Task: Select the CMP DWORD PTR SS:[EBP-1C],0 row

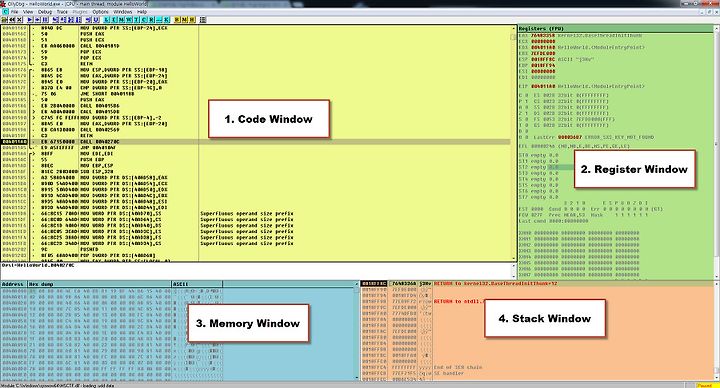Action: pos(255,88)
